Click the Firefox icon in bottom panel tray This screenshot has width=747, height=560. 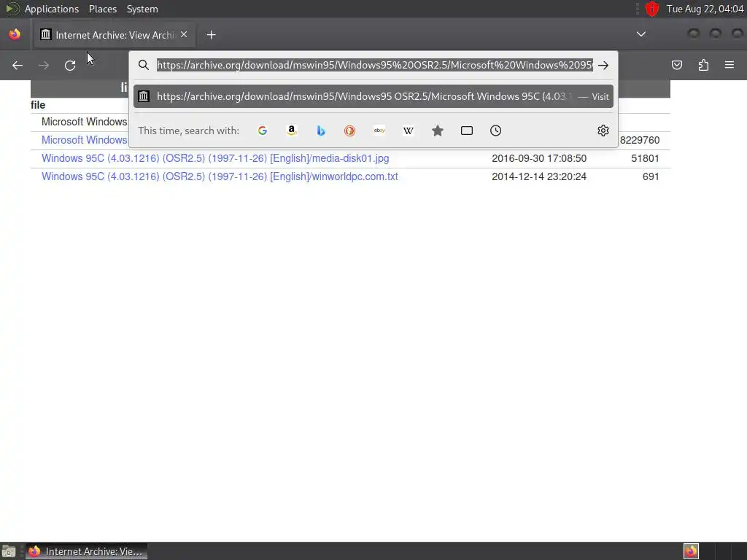[x=691, y=551]
